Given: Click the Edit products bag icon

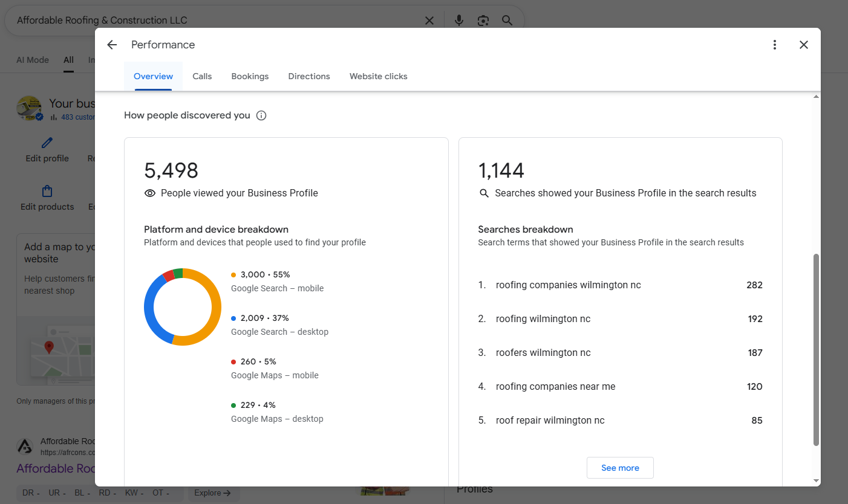Looking at the screenshot, I should (47, 192).
